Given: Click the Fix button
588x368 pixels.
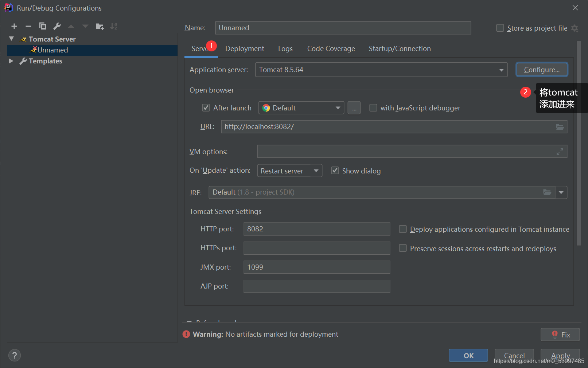Looking at the screenshot, I should point(560,334).
